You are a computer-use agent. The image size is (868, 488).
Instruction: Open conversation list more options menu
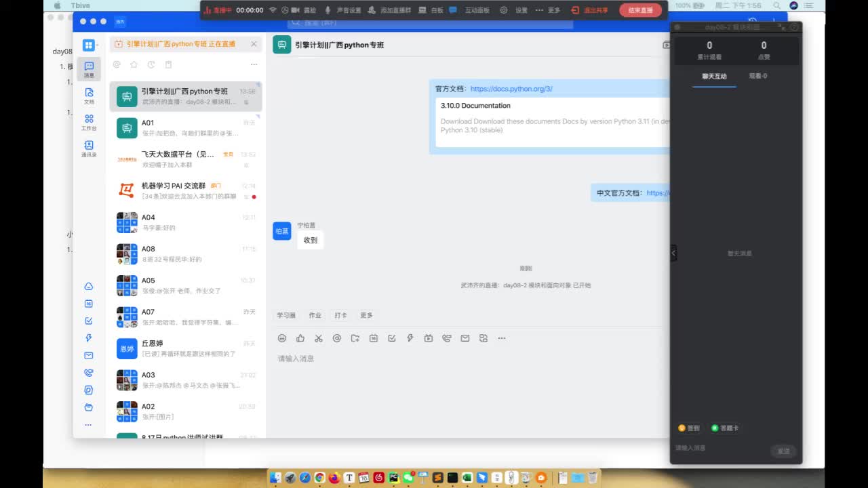click(254, 64)
